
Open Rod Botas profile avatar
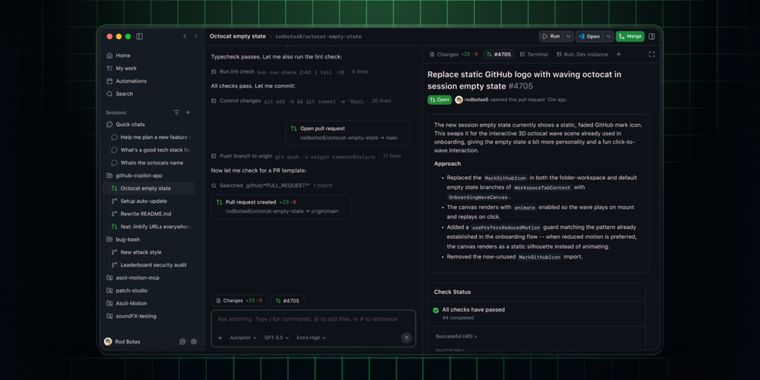[x=108, y=341]
